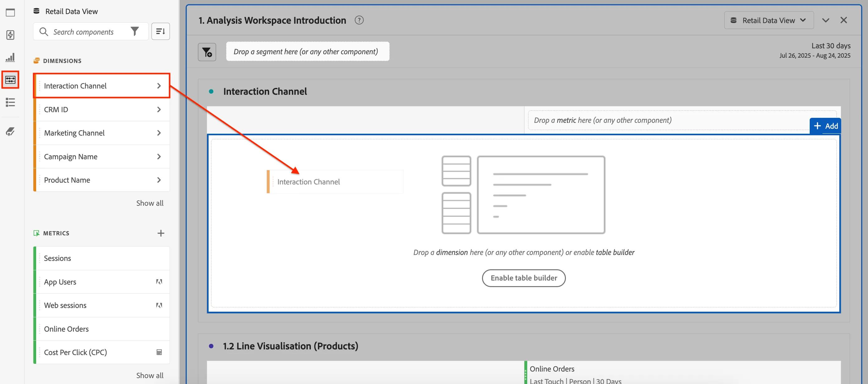The height and width of the screenshot is (384, 868).
Task: Click Show all under Dimensions
Action: pyautogui.click(x=150, y=203)
